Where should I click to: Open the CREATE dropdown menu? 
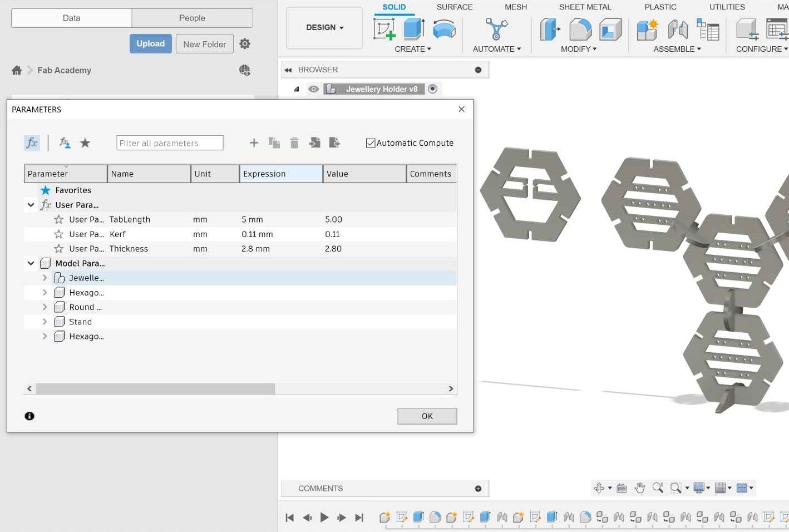click(413, 49)
